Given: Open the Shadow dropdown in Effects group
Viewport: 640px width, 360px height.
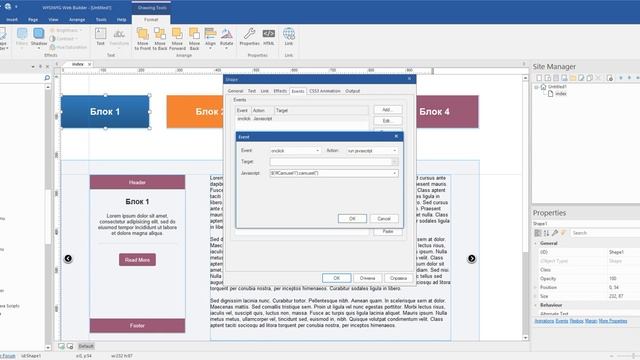Looking at the screenshot, I should point(39,48).
